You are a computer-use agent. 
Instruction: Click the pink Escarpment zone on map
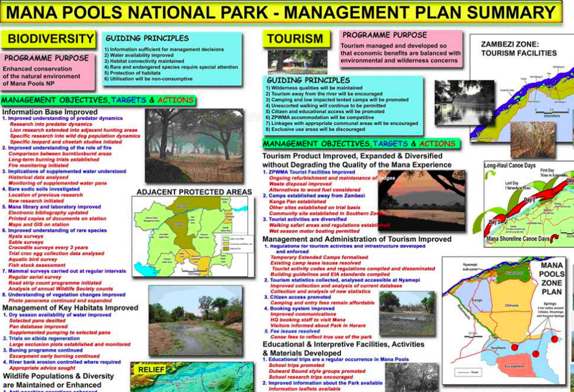514,366
